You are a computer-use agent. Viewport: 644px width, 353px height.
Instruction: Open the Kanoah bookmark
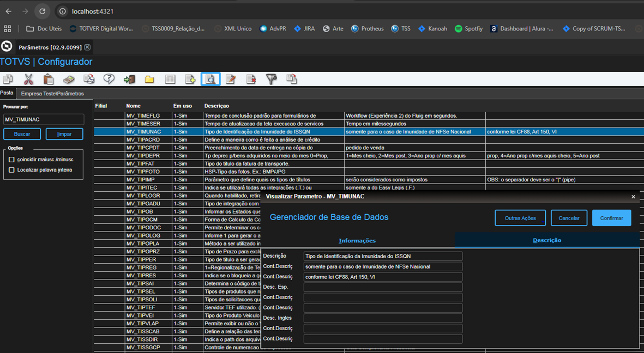(x=432, y=29)
